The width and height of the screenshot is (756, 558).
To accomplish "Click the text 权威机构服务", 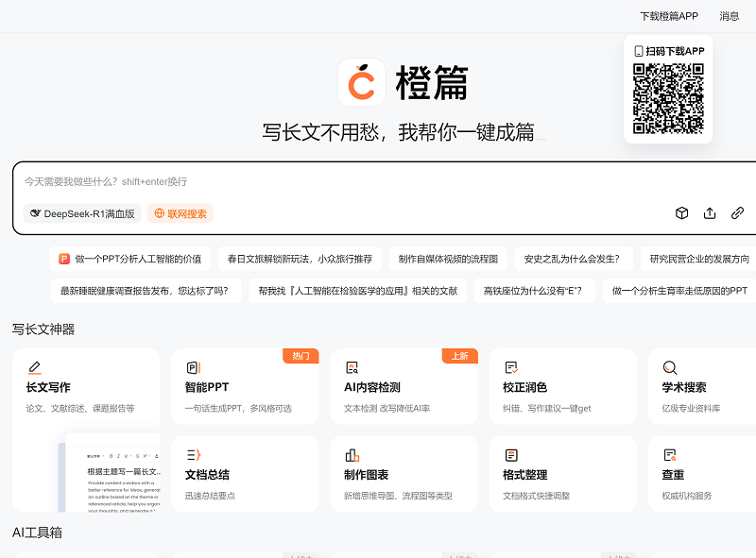I will [x=687, y=496].
